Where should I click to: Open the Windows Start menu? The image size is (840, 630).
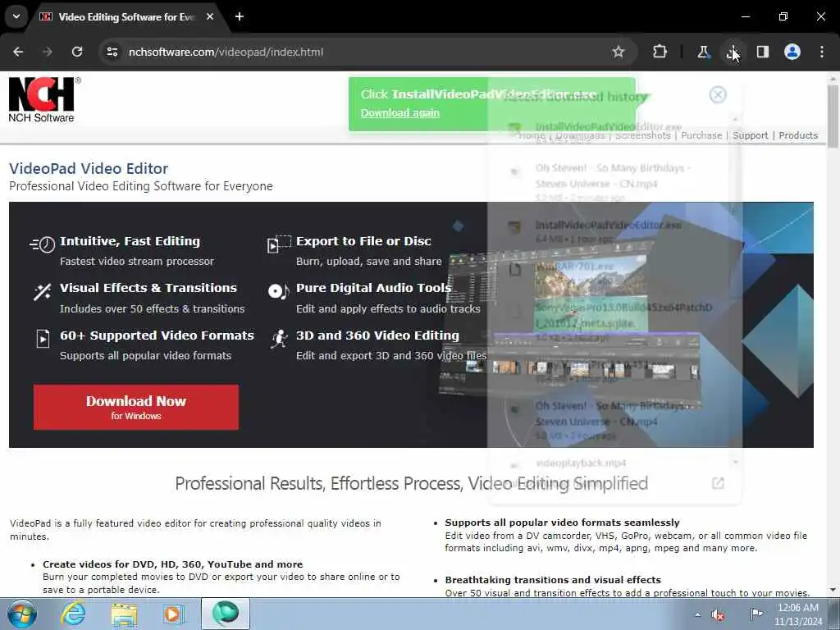pos(22,614)
